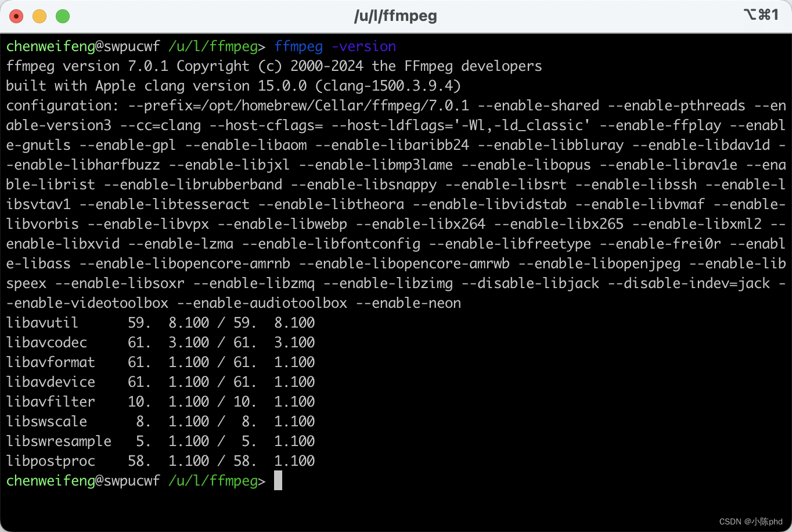Screen dimensions: 792x532
Task: Click the '--enable-librubberband' flag
Action: [x=193, y=185]
